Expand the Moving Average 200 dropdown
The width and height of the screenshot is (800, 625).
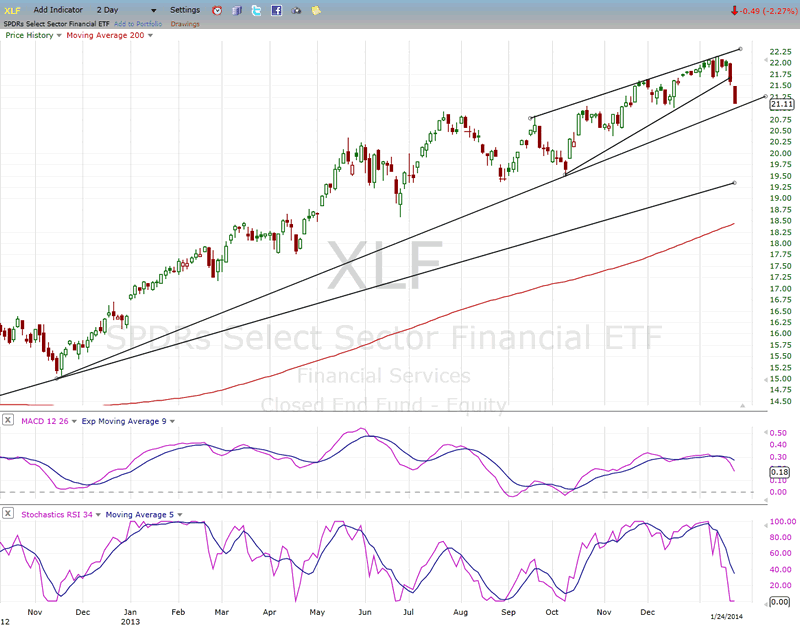[150, 35]
